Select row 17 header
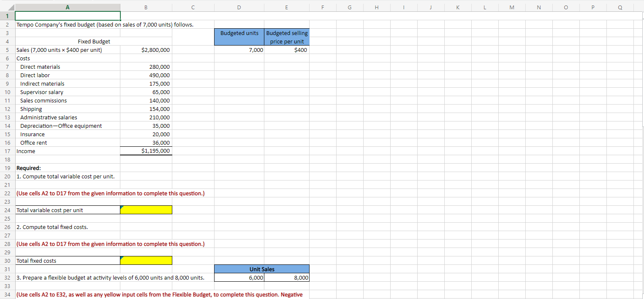 (x=7, y=151)
